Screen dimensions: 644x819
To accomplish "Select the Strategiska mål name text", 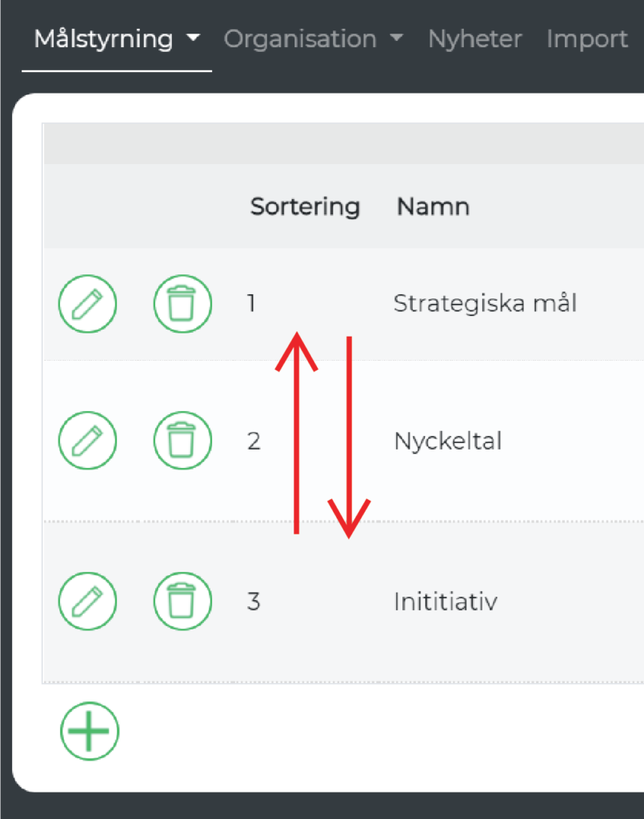I will (x=485, y=303).
